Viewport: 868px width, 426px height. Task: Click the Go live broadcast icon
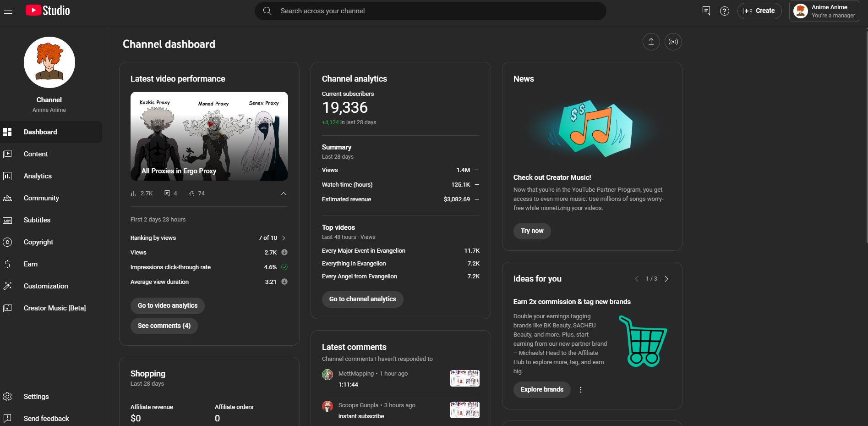pos(673,42)
